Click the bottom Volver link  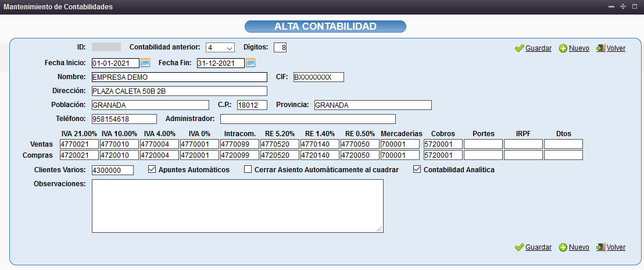coord(616,247)
